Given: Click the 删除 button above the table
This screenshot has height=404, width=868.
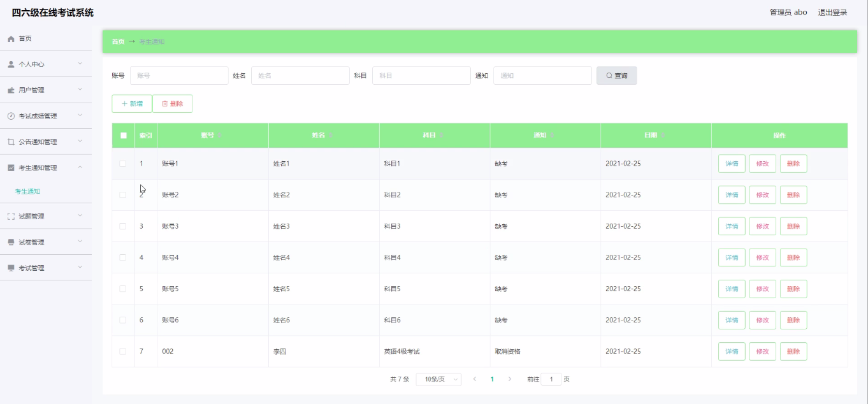Looking at the screenshot, I should [172, 104].
